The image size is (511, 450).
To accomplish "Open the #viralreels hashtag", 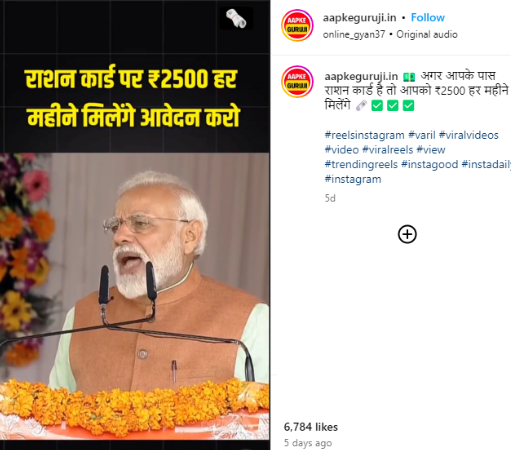I will [387, 150].
